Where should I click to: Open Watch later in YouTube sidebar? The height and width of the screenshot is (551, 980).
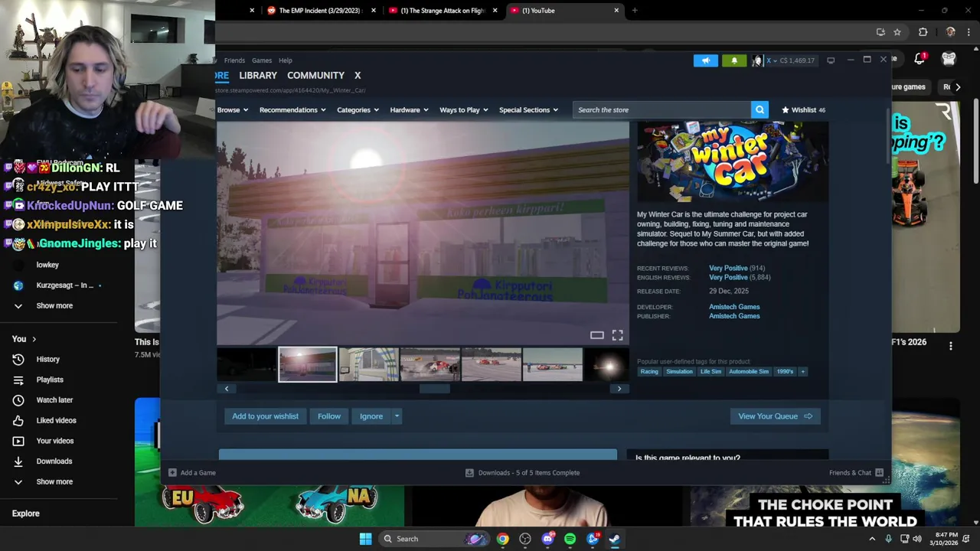[x=54, y=400]
